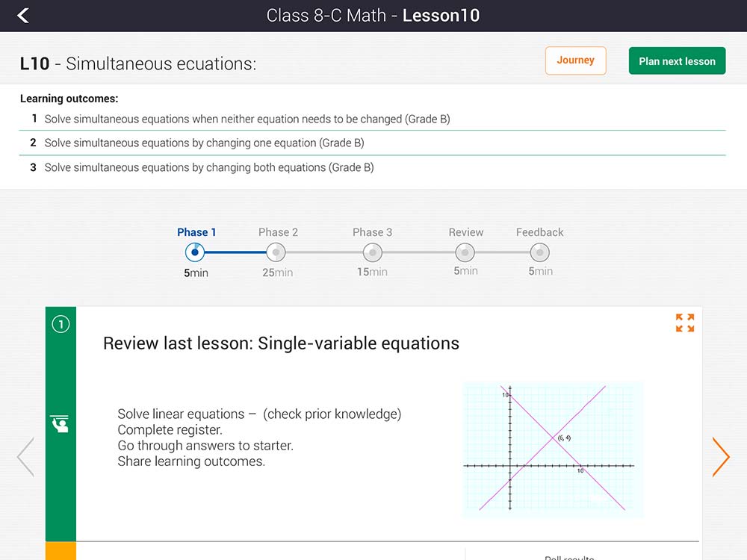Jump to Phase 2 timeline node

tap(276, 252)
